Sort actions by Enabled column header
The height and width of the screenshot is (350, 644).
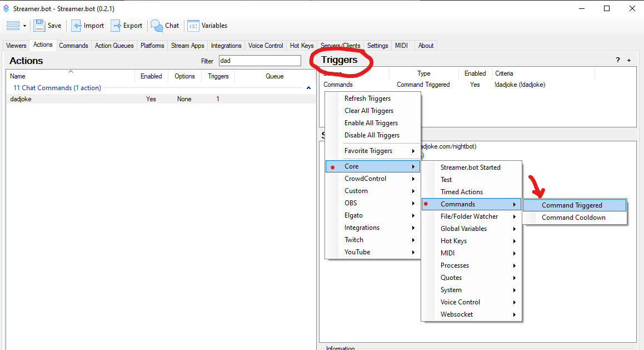pyautogui.click(x=151, y=76)
